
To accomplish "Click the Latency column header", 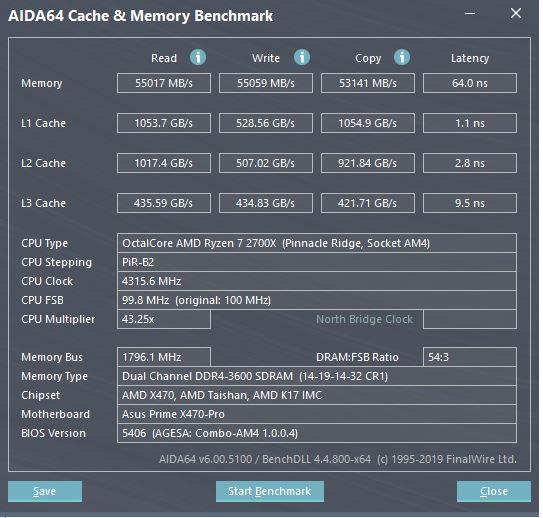I will pyautogui.click(x=470, y=58).
